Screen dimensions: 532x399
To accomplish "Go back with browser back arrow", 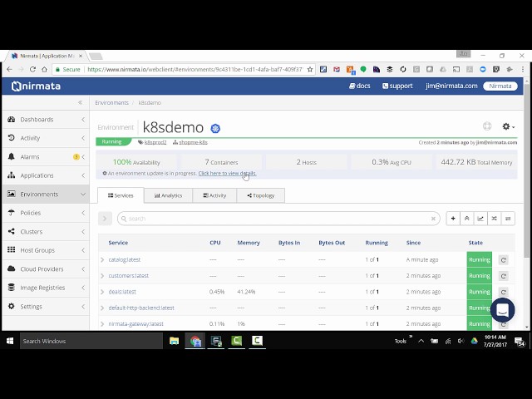I will (x=9, y=69).
